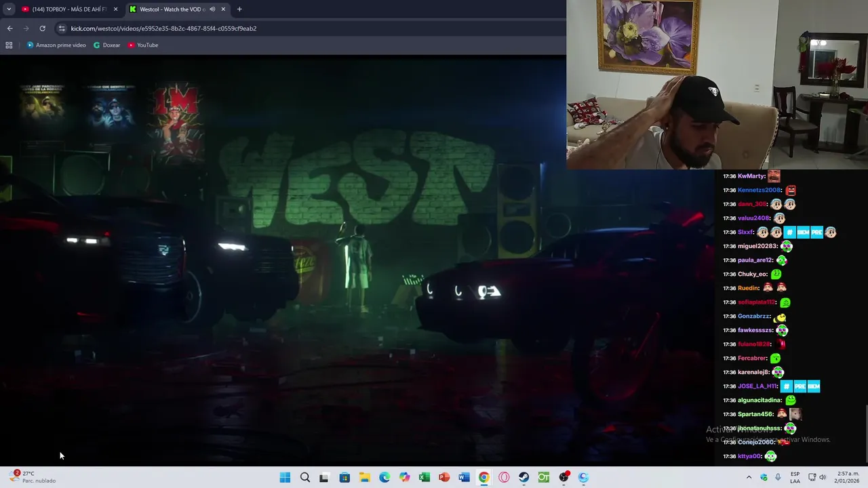The width and height of the screenshot is (868, 488).
Task: Select chat username KwMarty
Action: pos(751,176)
